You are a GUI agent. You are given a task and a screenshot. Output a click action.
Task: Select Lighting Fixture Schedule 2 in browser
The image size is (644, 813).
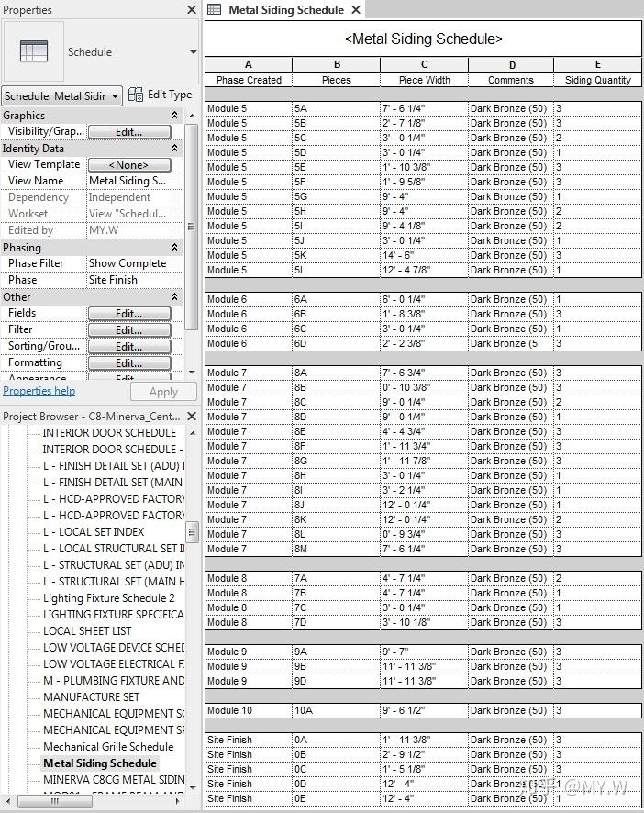coord(109,598)
